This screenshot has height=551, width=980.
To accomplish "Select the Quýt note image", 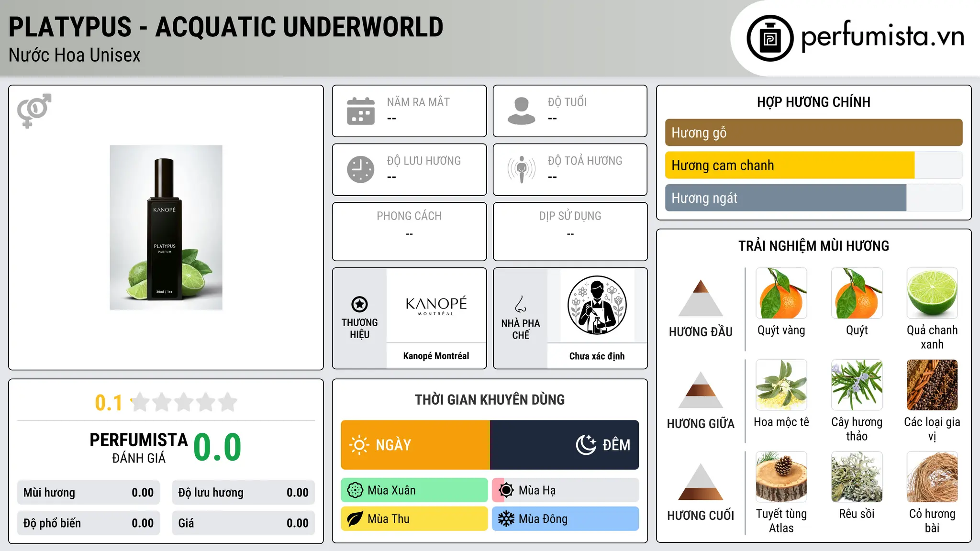I will click(x=857, y=293).
